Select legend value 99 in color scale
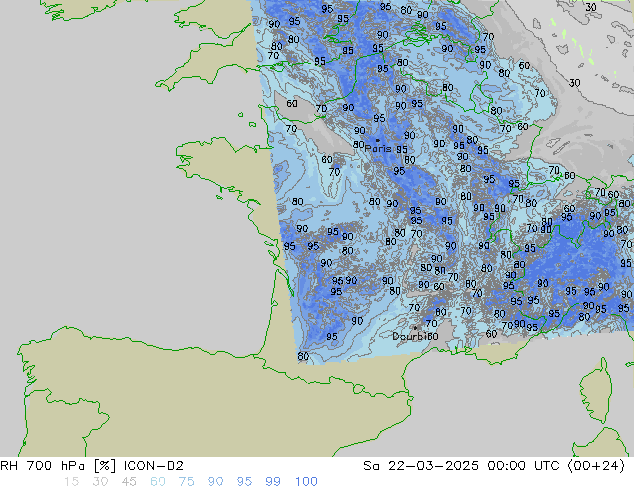Screen dimensions: 634x490 [x=273, y=482]
